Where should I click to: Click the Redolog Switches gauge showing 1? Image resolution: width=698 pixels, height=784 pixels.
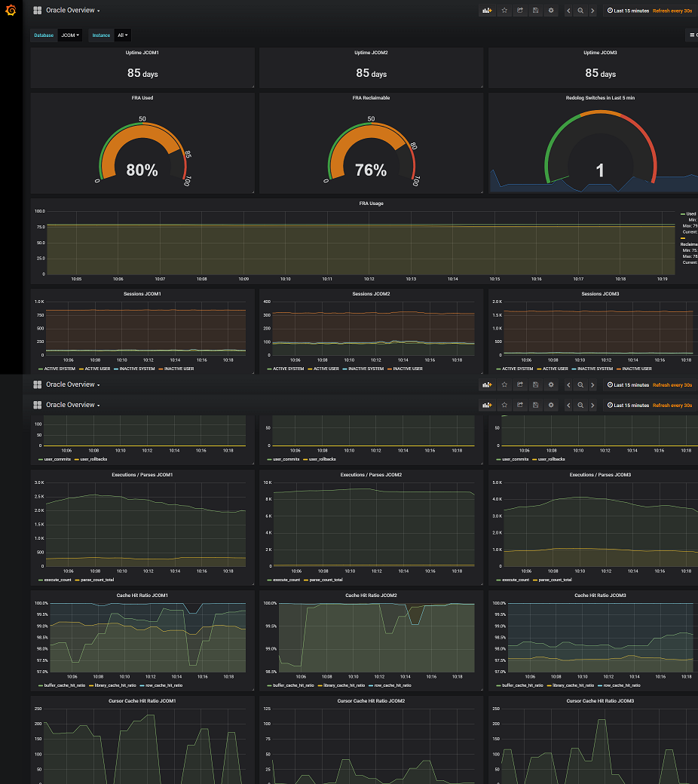[600, 148]
